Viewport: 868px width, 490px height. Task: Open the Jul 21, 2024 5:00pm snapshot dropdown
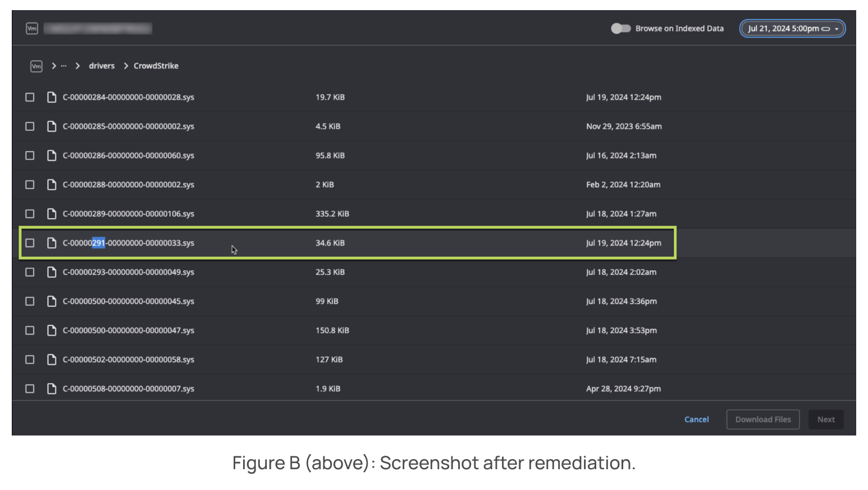point(792,29)
